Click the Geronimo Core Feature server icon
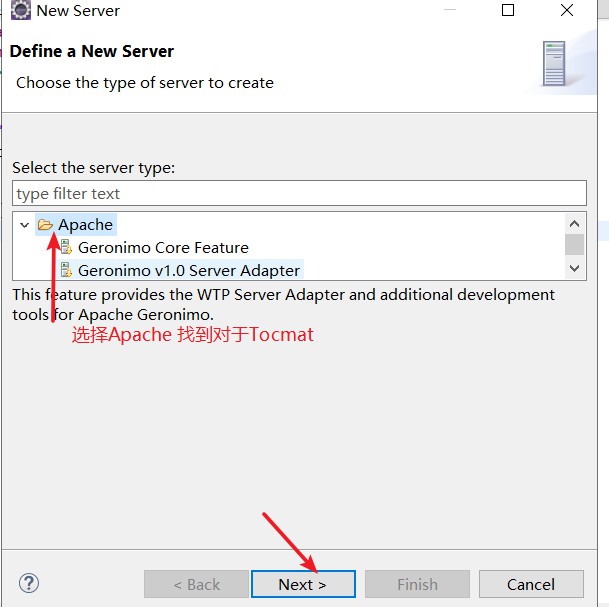Image resolution: width=609 pixels, height=607 pixels. [x=66, y=247]
